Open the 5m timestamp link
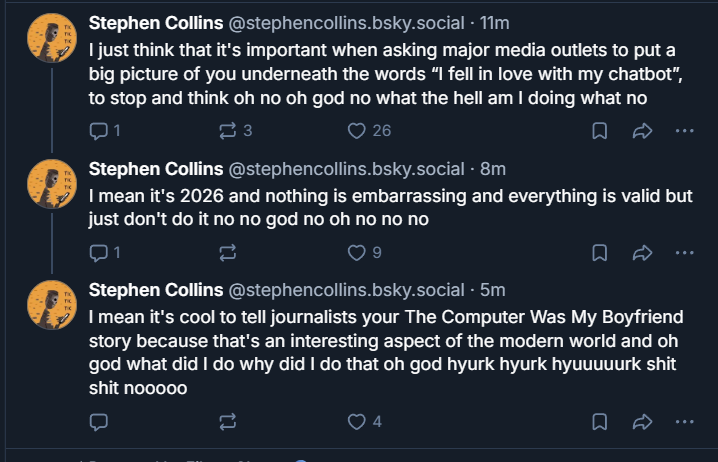Screen dimensions: 718x462 click(492, 290)
